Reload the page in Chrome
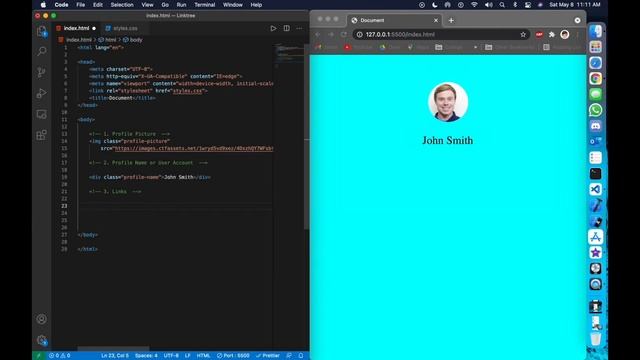Viewport: 640px width, 360px height. point(344,35)
